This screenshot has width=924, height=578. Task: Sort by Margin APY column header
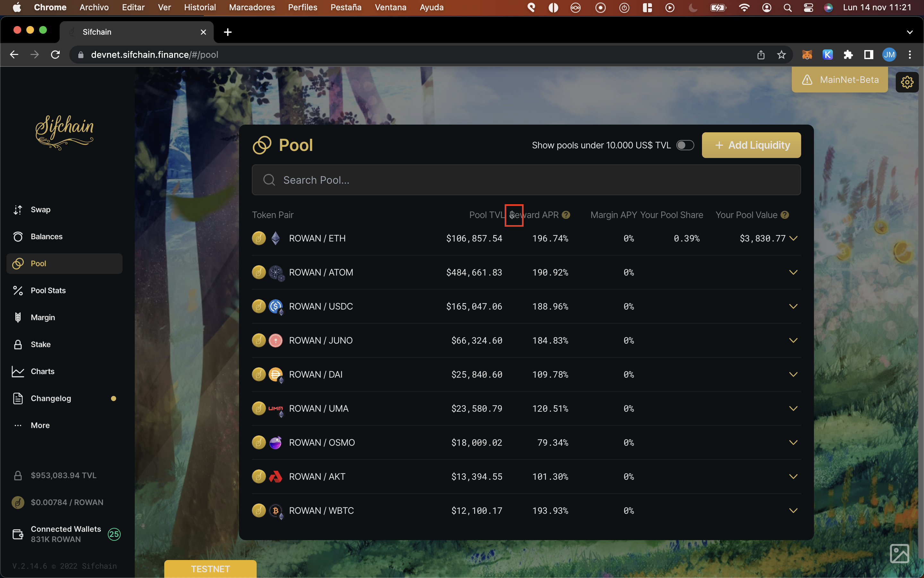pyautogui.click(x=613, y=215)
